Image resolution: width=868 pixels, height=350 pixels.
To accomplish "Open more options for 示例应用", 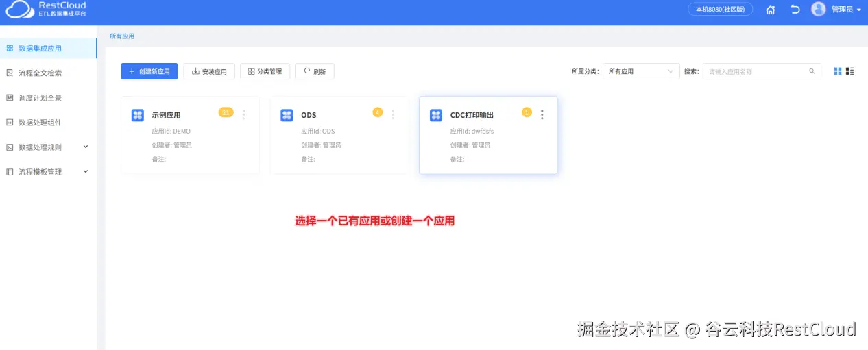I will pos(244,115).
